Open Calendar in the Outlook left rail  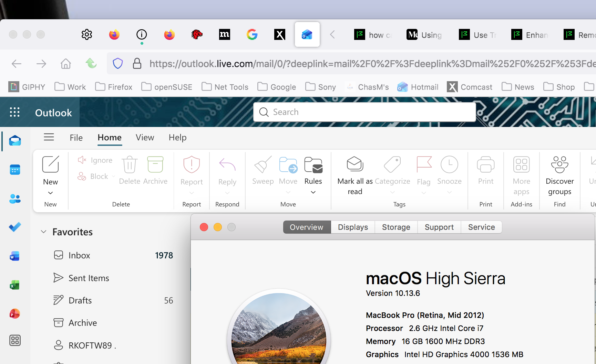pyautogui.click(x=15, y=170)
